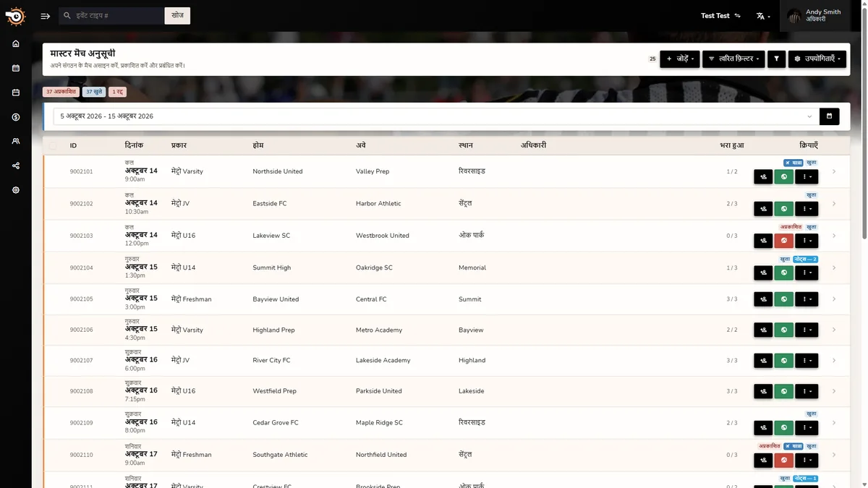The width and height of the screenshot is (868, 488).
Task: Open the three-dot actions menu for match 9002106
Action: click(x=807, y=330)
